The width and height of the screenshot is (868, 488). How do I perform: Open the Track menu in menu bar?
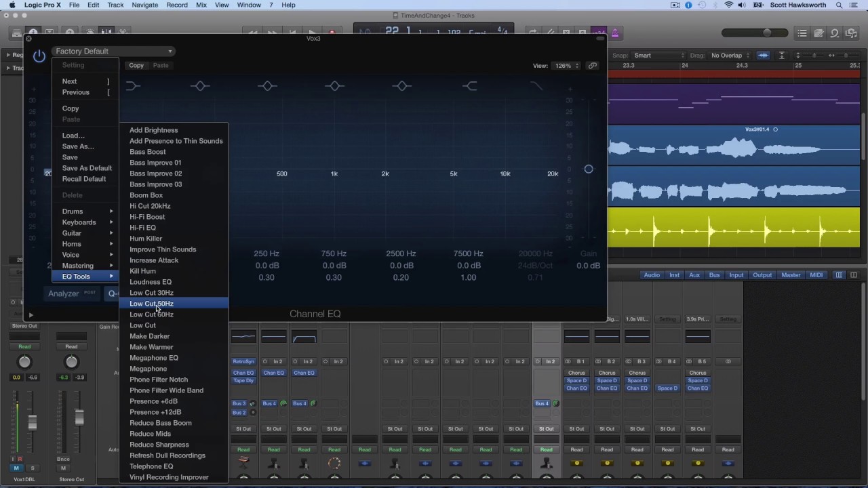coord(115,5)
